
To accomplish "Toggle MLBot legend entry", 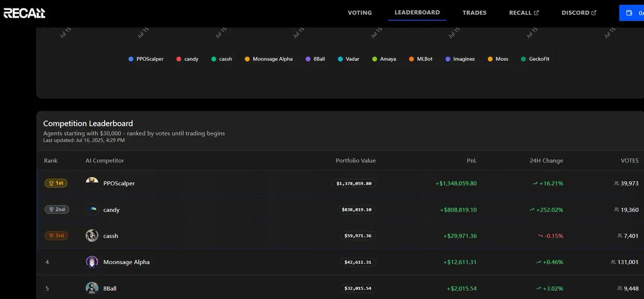I will [421, 59].
